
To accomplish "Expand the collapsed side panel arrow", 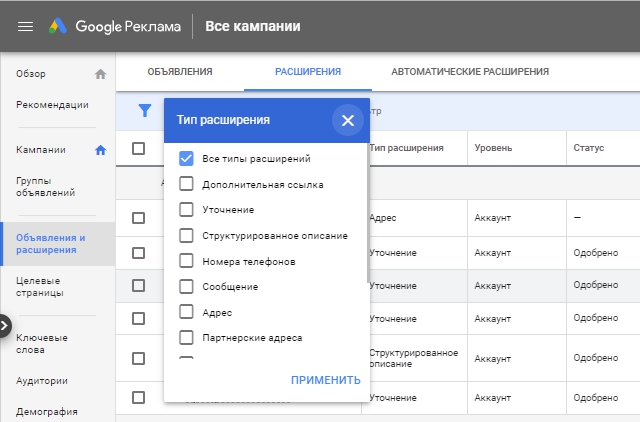I will point(4,325).
